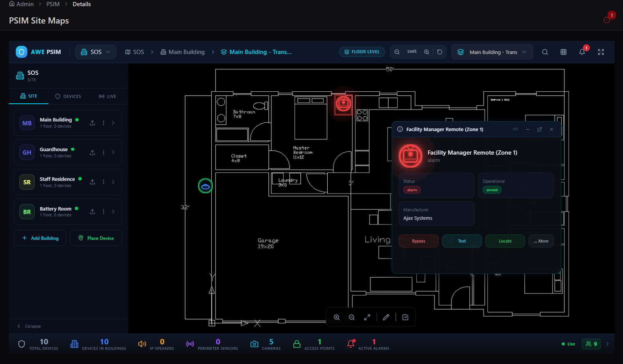623x364 pixels.
Task: Select the Staff Residence list item
Action: click(68, 182)
